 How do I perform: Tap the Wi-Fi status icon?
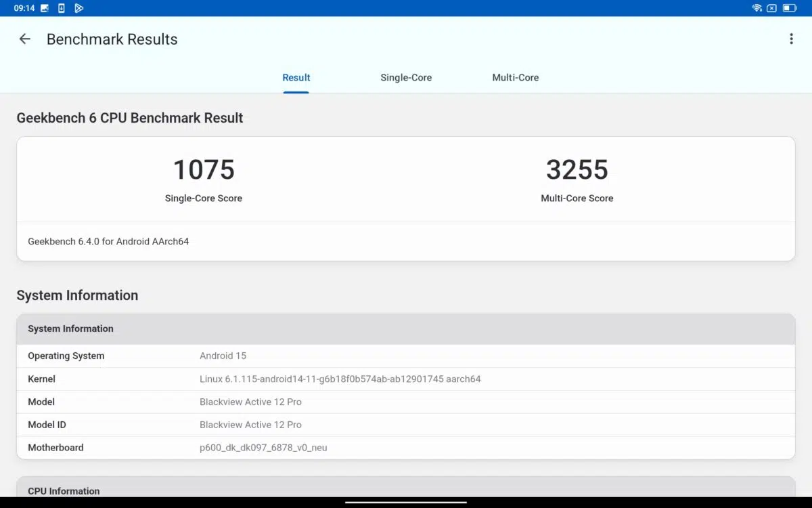click(x=757, y=8)
